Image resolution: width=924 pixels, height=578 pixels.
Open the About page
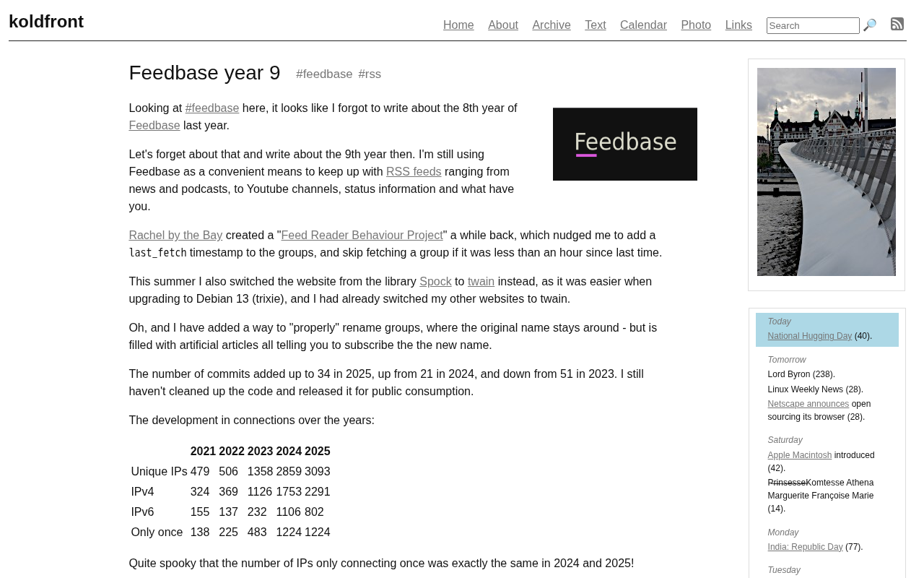pos(503,25)
